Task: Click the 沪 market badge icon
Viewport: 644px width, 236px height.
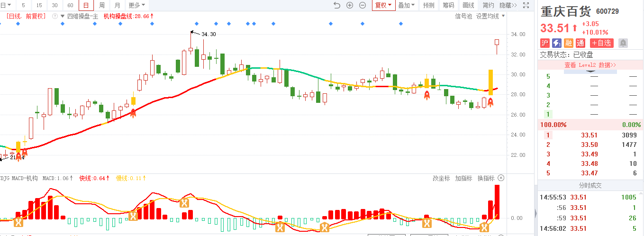Action: click(545, 43)
